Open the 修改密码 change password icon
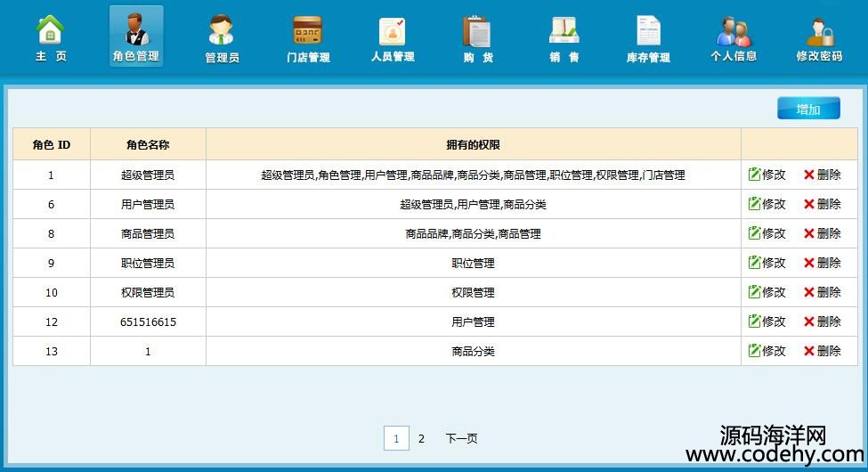This screenshot has height=472, width=868. pyautogui.click(x=819, y=31)
